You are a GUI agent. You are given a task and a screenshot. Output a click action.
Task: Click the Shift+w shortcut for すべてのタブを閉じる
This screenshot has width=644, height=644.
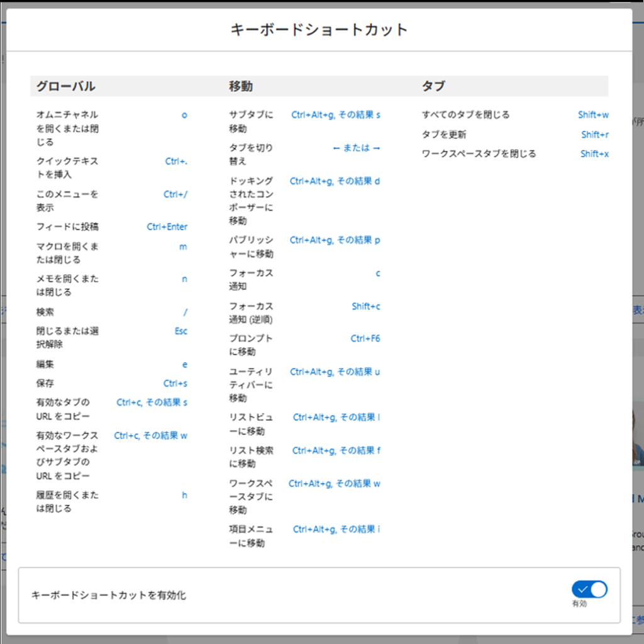click(x=593, y=115)
